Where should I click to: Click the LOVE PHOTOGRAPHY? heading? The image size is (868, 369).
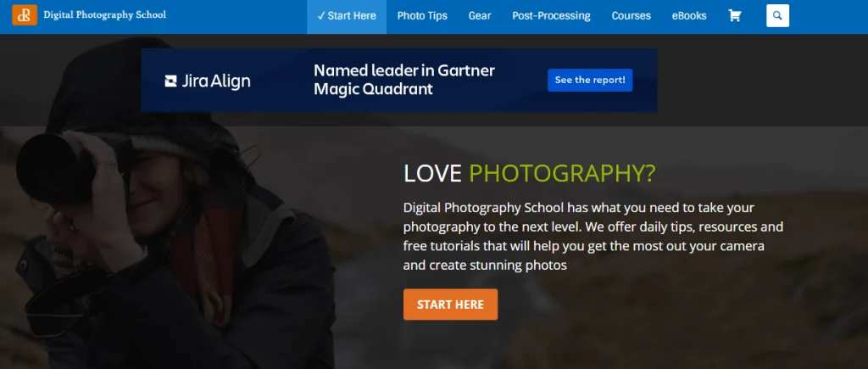(529, 173)
